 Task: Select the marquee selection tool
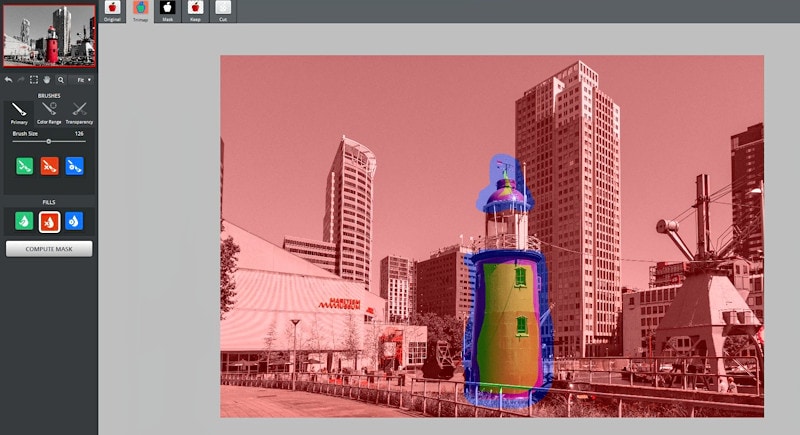[x=34, y=79]
